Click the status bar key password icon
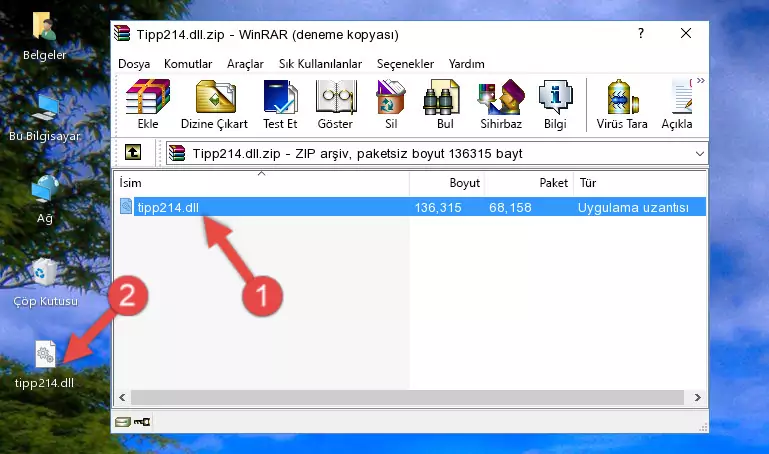The width and height of the screenshot is (769, 454). [142, 422]
